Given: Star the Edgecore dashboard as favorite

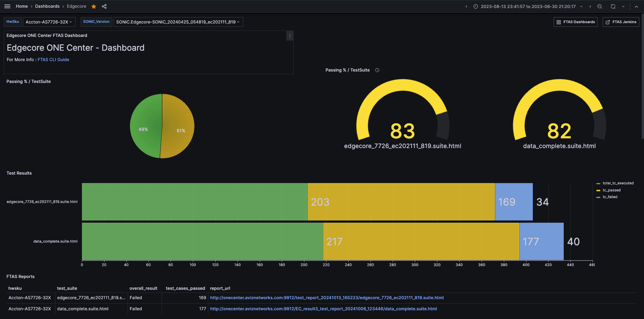Looking at the screenshot, I should [x=94, y=6].
